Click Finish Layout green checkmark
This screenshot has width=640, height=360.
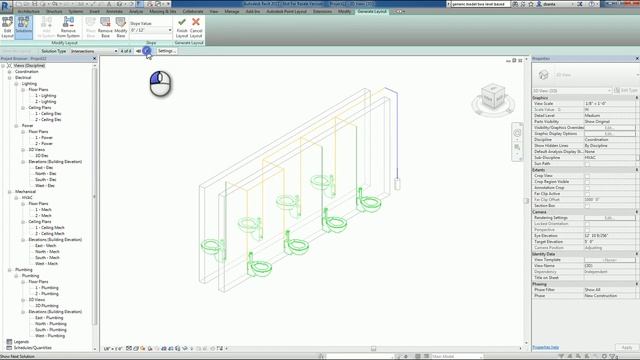click(x=182, y=27)
